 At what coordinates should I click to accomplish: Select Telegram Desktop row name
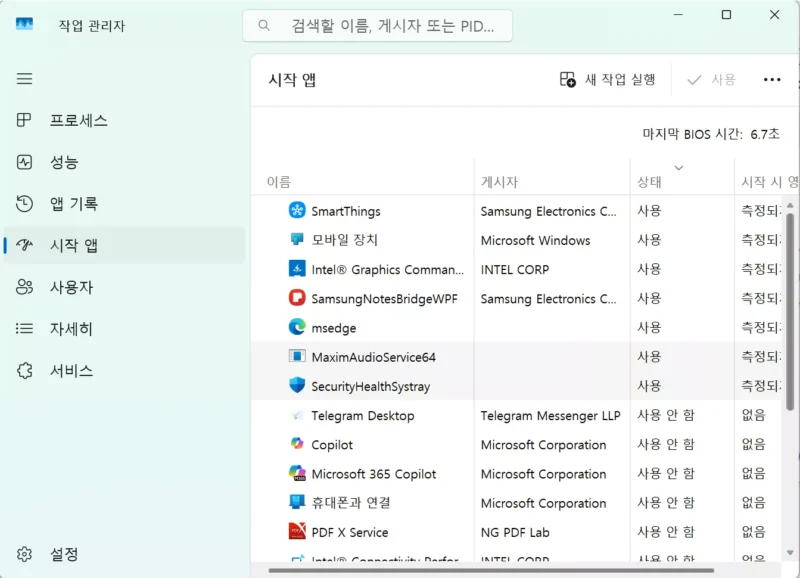[363, 416]
